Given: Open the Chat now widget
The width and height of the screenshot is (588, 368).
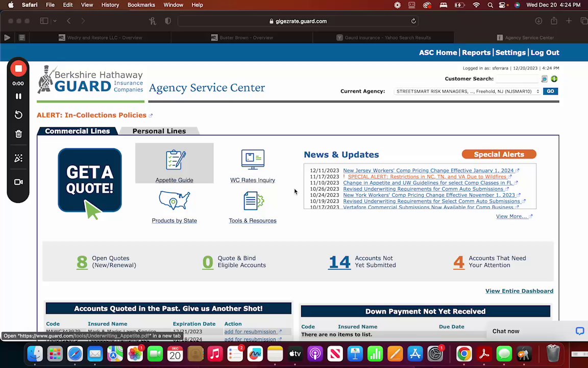Looking at the screenshot, I should coord(537,331).
